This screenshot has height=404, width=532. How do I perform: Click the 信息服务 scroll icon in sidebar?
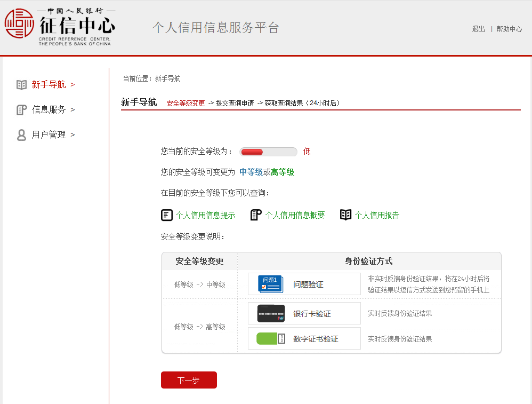pyautogui.click(x=21, y=109)
